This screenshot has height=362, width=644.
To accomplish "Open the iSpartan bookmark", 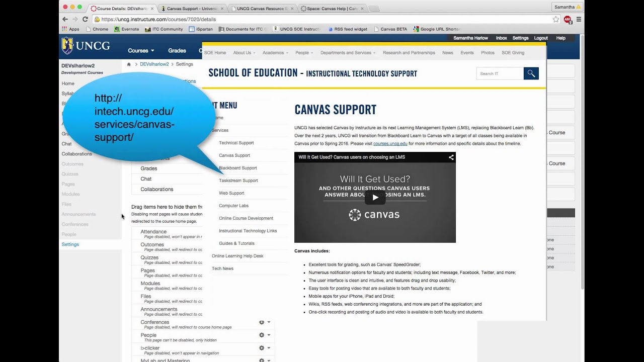I will point(201,29).
